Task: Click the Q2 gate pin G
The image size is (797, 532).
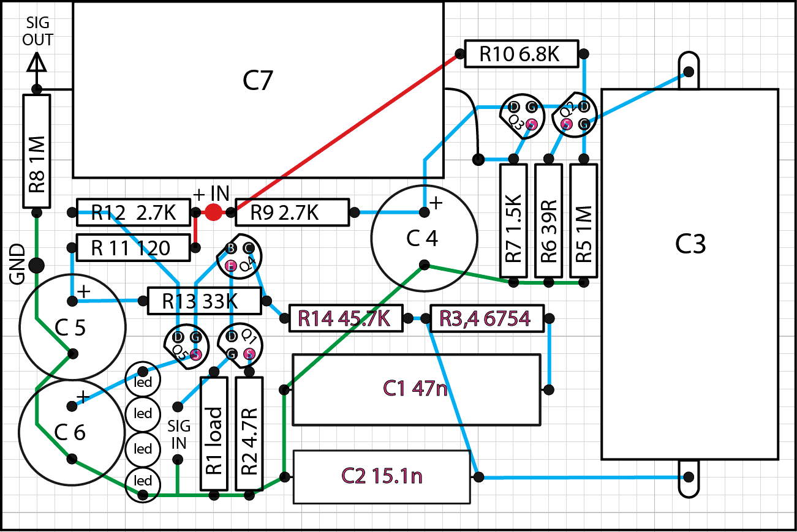Action: point(584,124)
